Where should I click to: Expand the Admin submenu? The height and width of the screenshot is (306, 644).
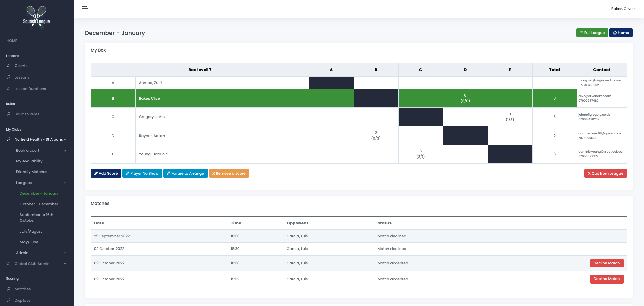click(x=65, y=253)
